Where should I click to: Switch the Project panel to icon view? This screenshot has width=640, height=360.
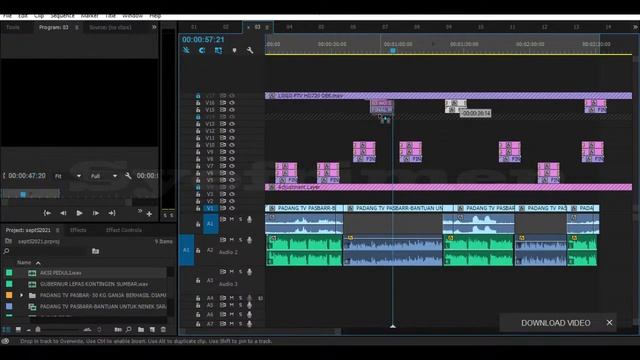pyautogui.click(x=18, y=329)
